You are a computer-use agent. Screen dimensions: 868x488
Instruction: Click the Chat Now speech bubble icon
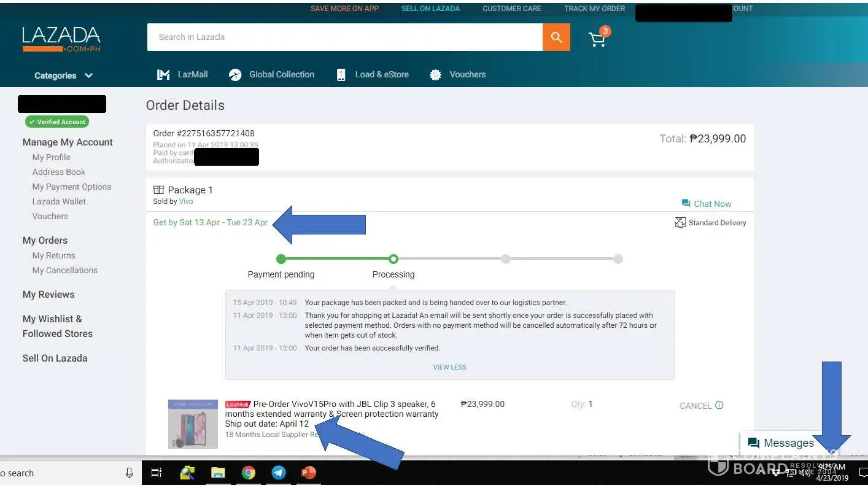tap(686, 203)
